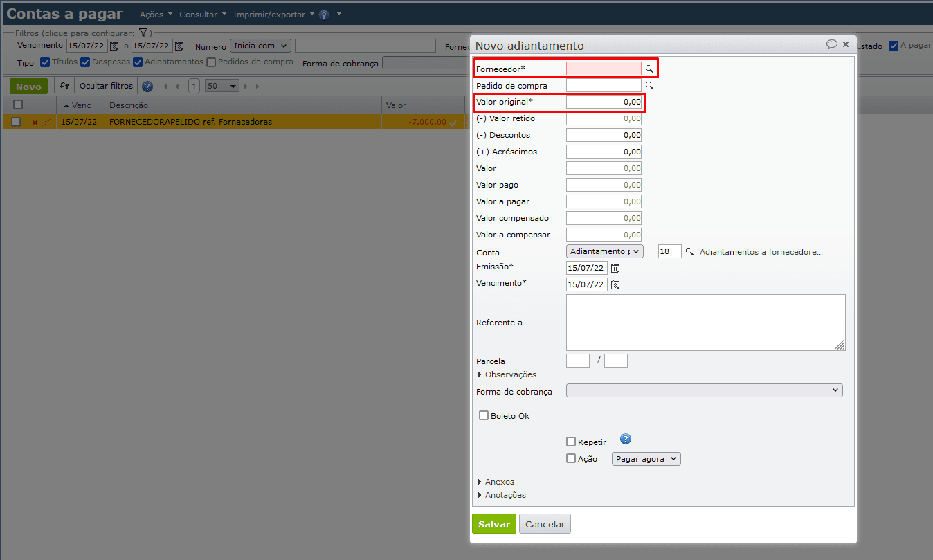Open the Vencimento calendar picker in the dialog
Screen dimensions: 933x560
pos(615,284)
